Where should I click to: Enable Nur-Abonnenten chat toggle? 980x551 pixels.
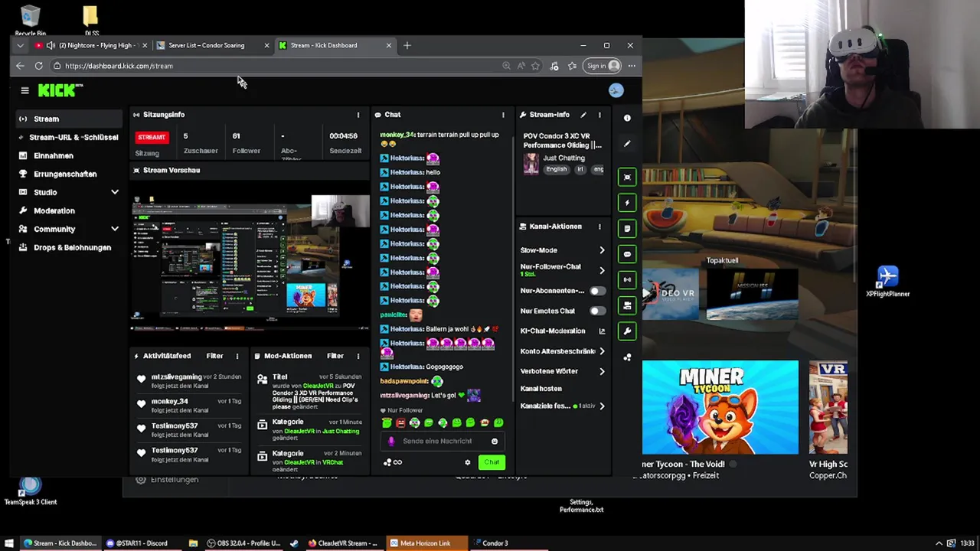596,291
